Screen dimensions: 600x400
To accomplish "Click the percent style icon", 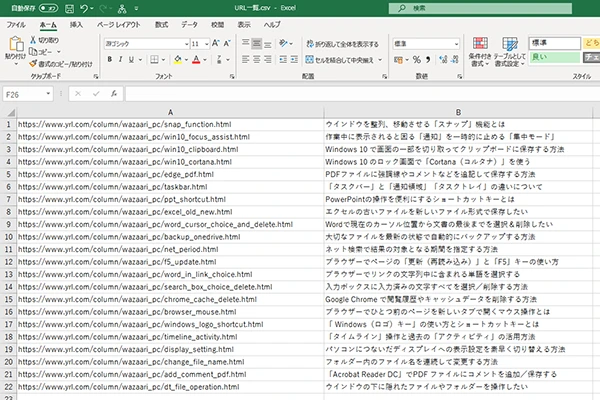I will click(x=417, y=60).
